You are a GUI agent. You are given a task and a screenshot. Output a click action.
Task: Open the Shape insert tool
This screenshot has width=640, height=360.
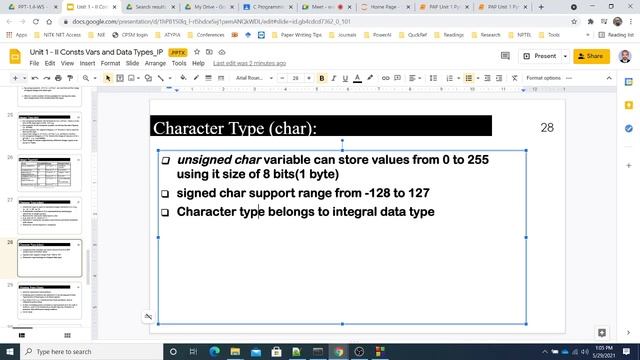148,78
